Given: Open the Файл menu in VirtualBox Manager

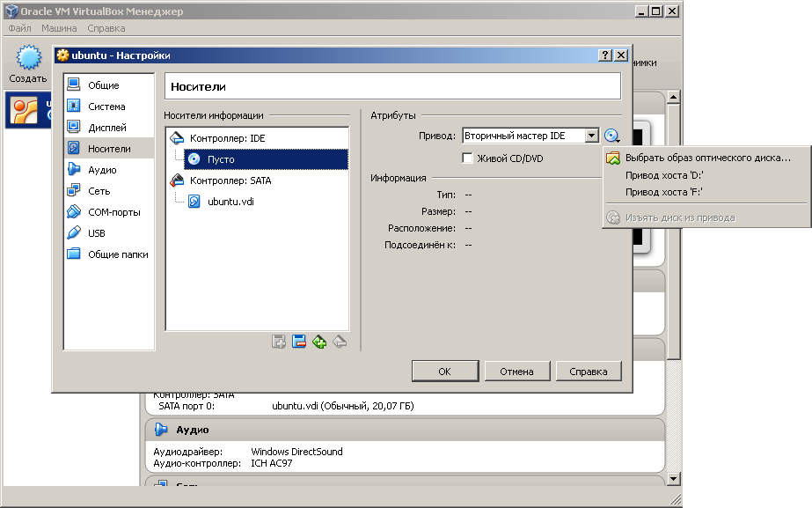Looking at the screenshot, I should (19, 28).
